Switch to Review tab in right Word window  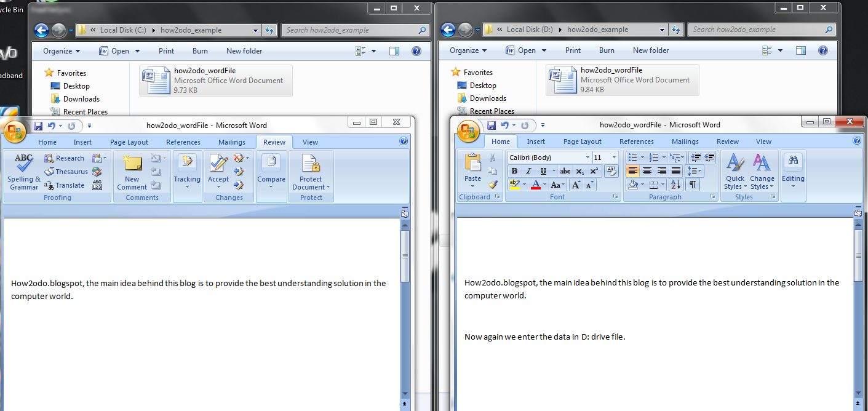coord(728,142)
